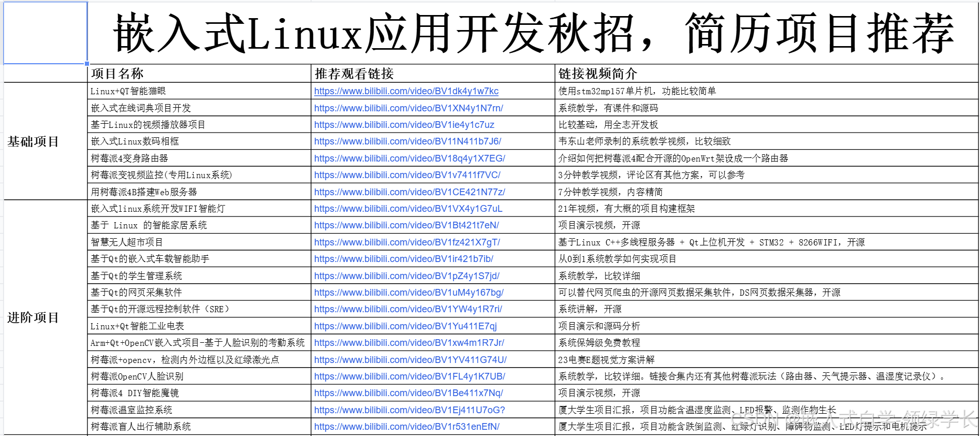Screen dimensions: 980x436
Task: Open link BV1r531enEfN for 盲人出行辅助系统
Action: [x=406, y=427]
